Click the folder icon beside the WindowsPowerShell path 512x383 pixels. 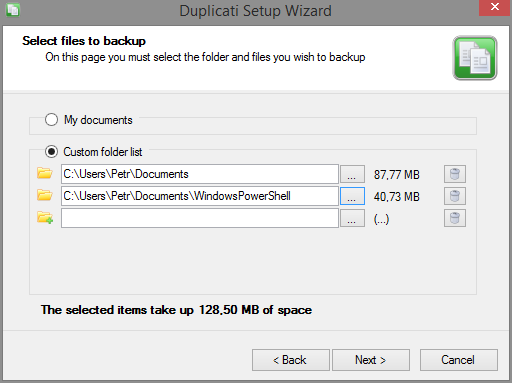45,196
